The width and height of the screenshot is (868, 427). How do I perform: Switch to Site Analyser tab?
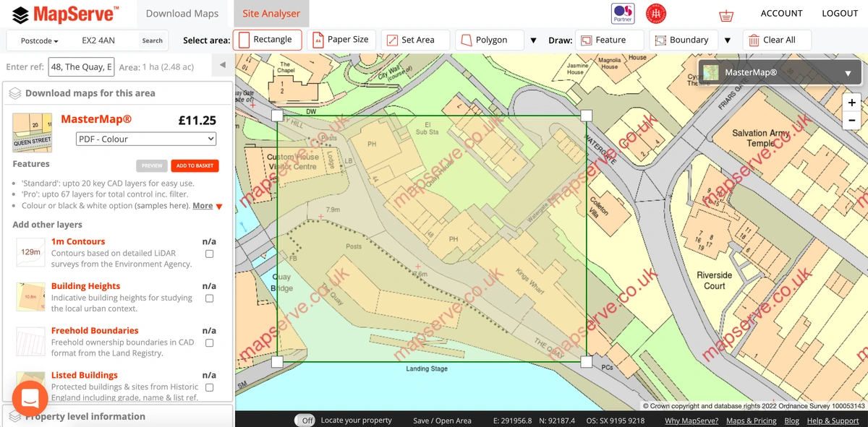[271, 14]
